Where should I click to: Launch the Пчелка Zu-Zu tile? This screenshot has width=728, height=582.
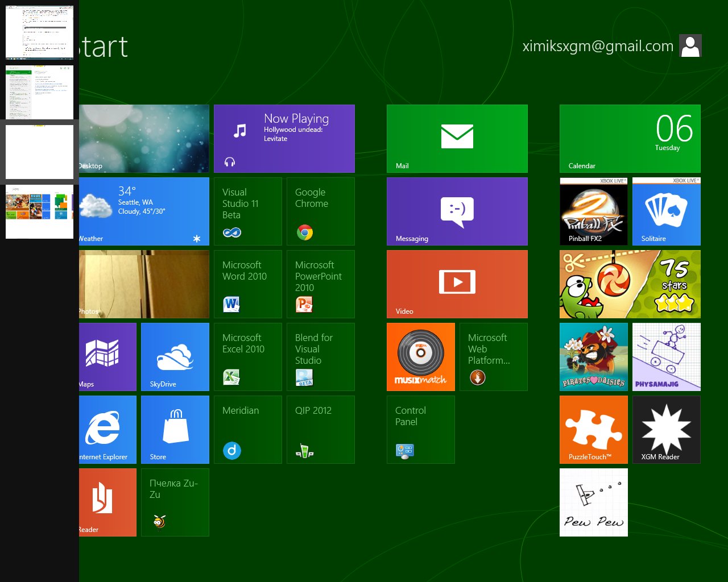[175, 502]
